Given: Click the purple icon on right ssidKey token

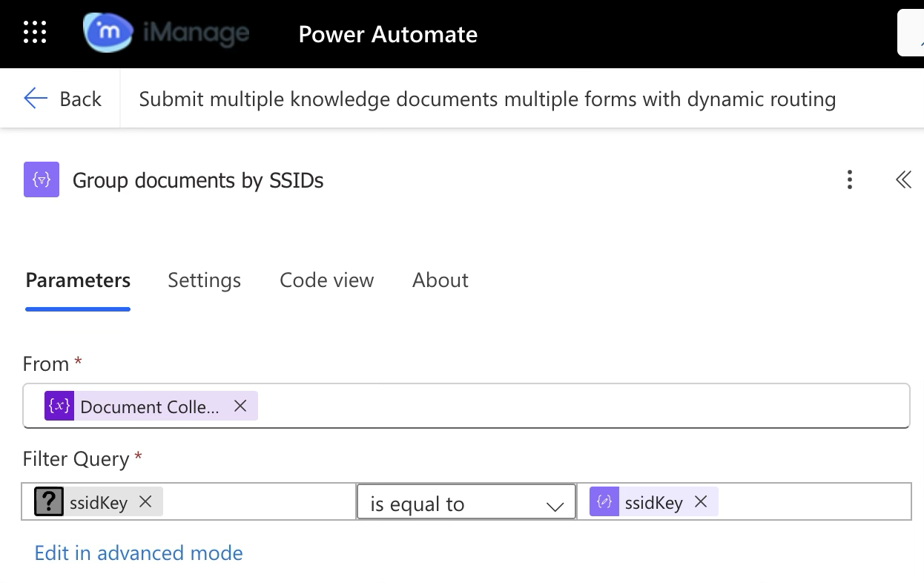Looking at the screenshot, I should [x=604, y=502].
